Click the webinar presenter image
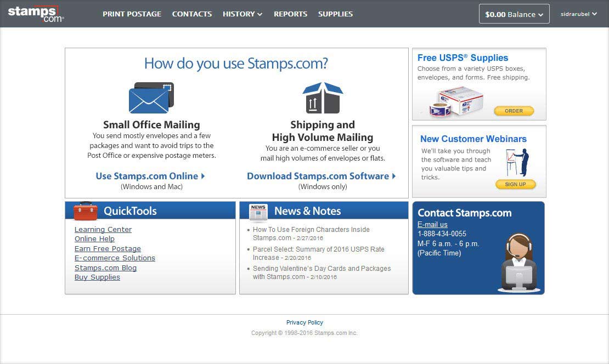 [517, 162]
